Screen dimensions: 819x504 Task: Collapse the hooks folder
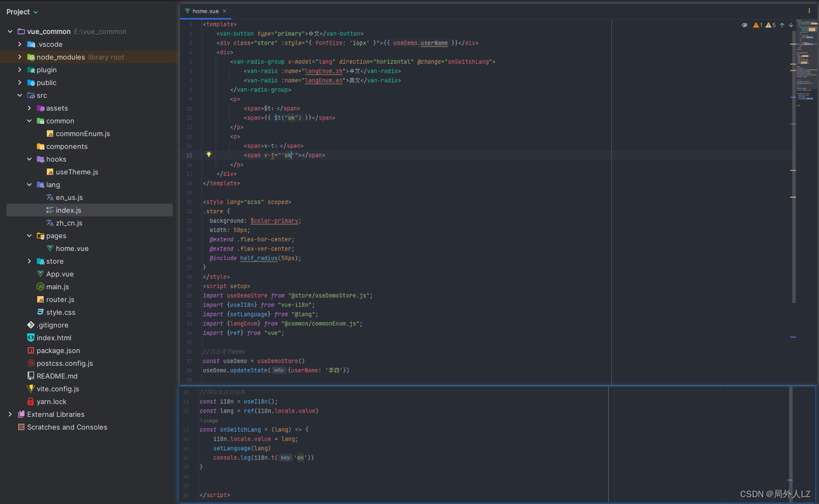(29, 159)
